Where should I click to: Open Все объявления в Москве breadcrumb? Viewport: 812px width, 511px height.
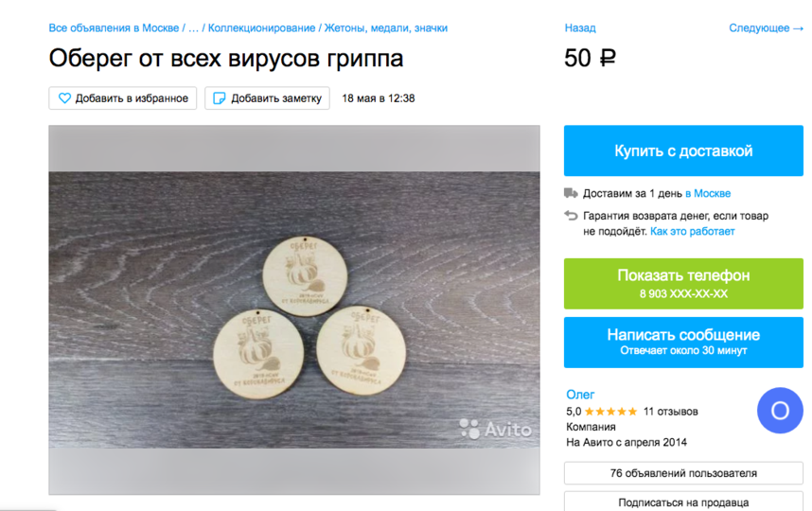point(114,28)
